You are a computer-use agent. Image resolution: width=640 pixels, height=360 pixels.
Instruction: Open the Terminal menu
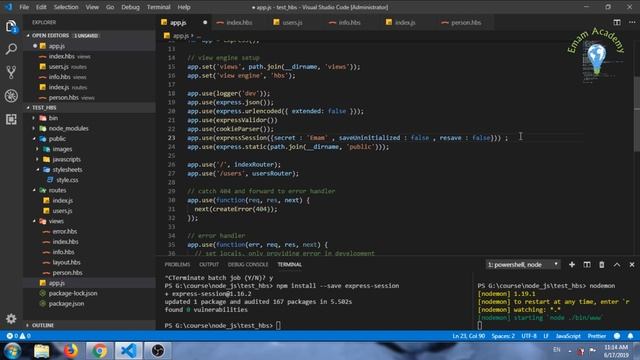158,7
